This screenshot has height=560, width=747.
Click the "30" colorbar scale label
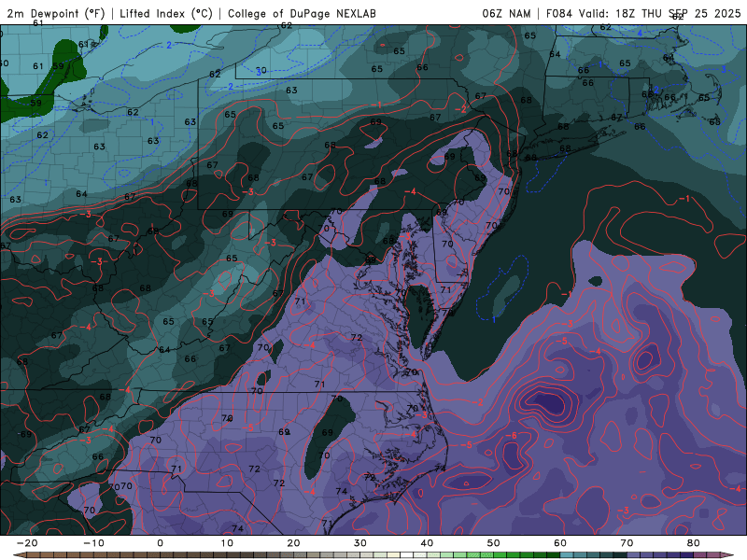(x=360, y=543)
